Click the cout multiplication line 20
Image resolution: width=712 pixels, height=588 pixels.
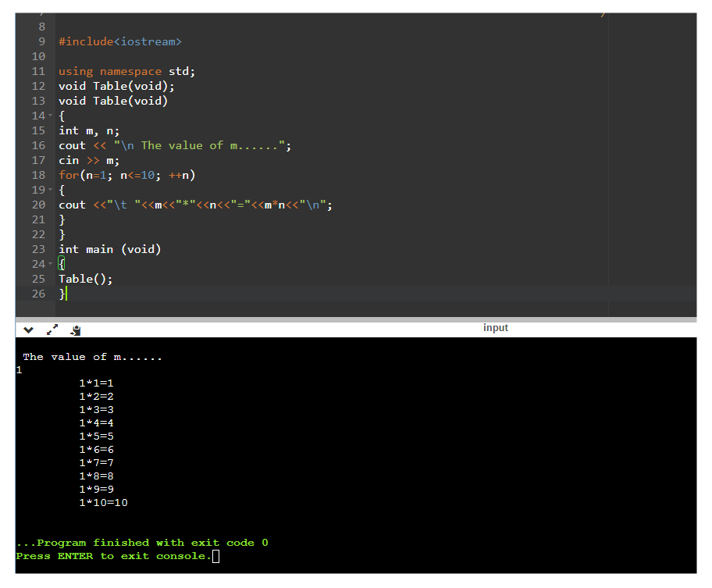[x=195, y=205]
